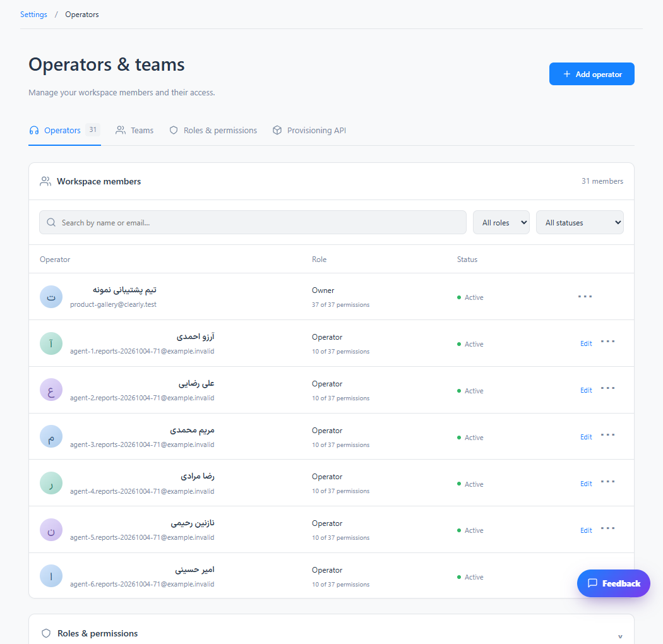Edit operator agent-3.reports

(586, 438)
